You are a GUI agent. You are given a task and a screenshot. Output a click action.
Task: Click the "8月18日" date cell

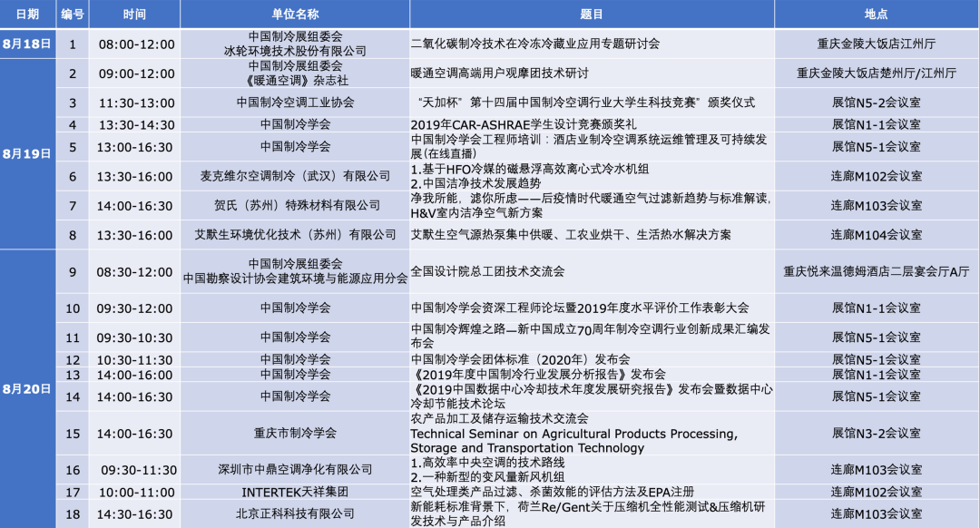[x=27, y=44]
